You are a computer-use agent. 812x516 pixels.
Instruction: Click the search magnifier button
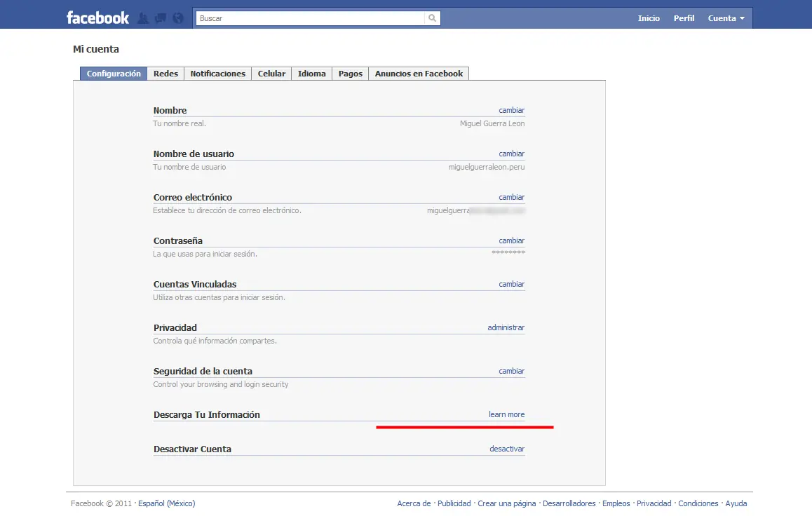click(x=432, y=18)
